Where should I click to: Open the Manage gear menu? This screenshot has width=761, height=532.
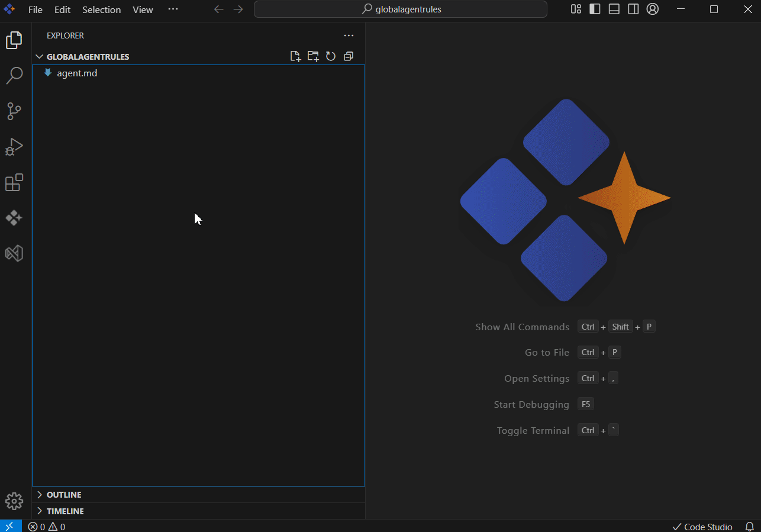click(14, 501)
